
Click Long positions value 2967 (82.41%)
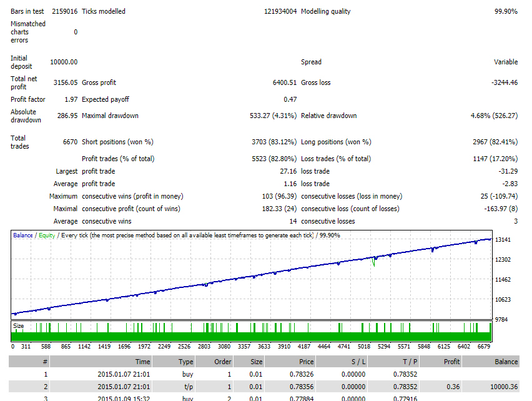click(495, 142)
